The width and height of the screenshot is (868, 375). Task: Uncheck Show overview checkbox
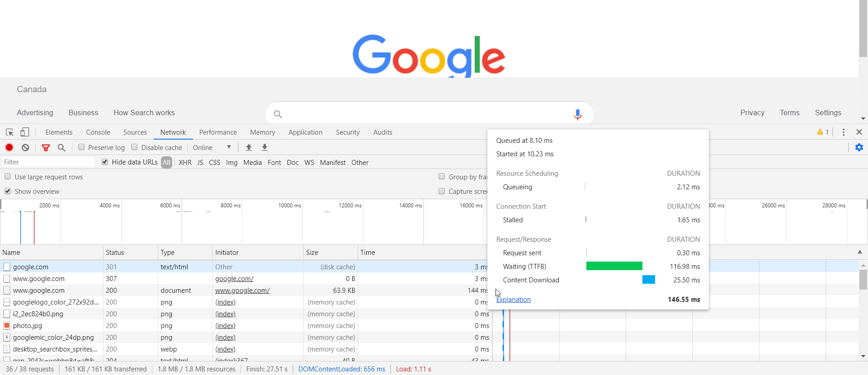click(8, 191)
